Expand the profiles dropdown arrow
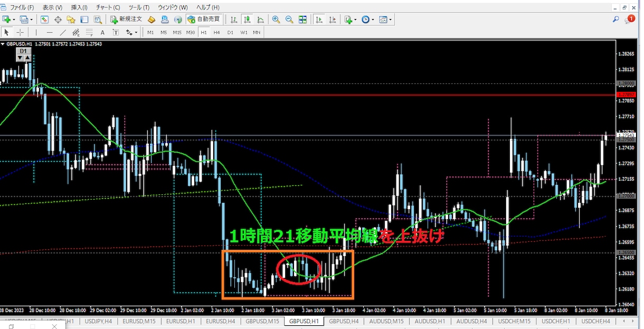This screenshot has width=644, height=329. click(31, 20)
